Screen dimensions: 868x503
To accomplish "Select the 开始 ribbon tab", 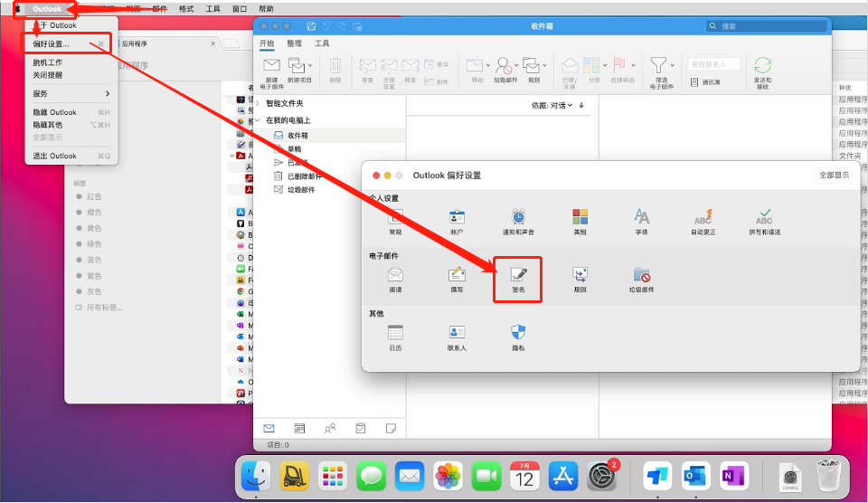I will pyautogui.click(x=267, y=43).
